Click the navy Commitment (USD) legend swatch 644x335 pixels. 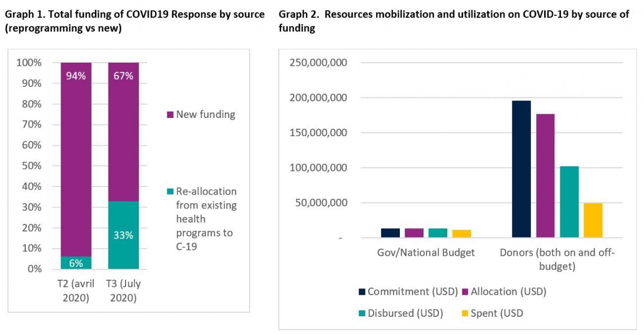point(362,292)
